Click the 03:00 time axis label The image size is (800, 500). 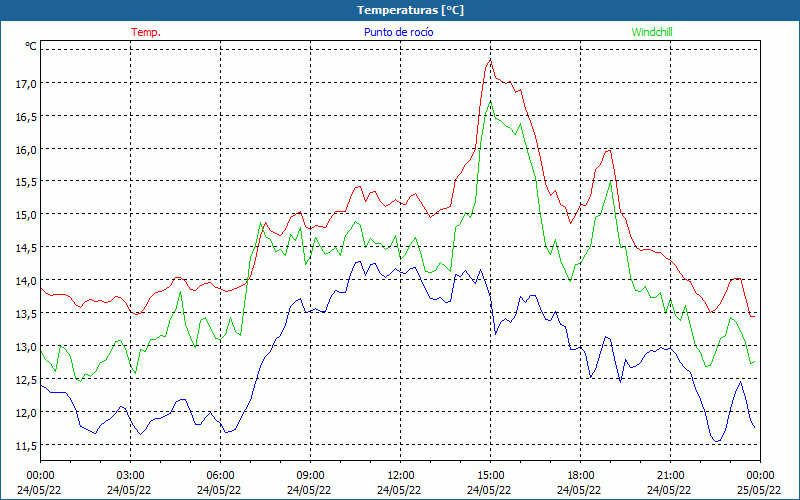pyautogui.click(x=130, y=476)
